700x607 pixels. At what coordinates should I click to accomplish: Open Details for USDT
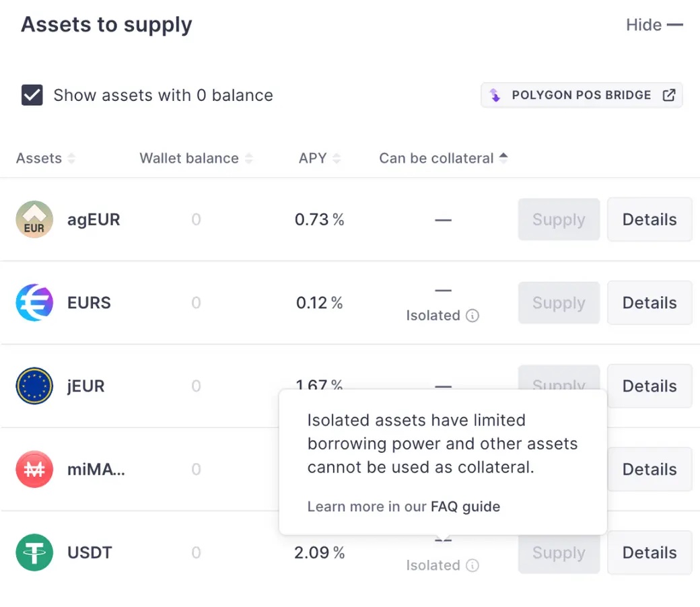(649, 552)
